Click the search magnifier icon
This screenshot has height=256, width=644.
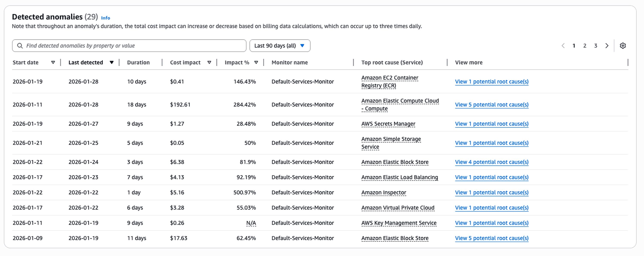20,46
